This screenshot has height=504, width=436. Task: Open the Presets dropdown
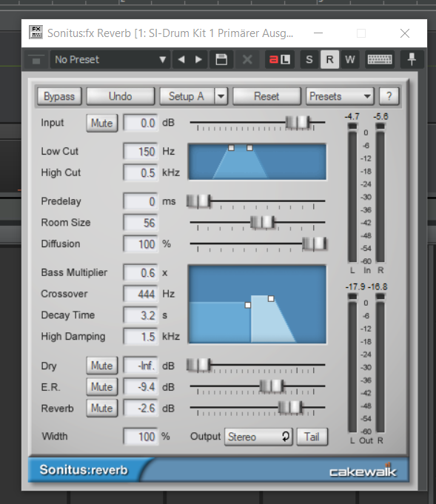pyautogui.click(x=340, y=96)
